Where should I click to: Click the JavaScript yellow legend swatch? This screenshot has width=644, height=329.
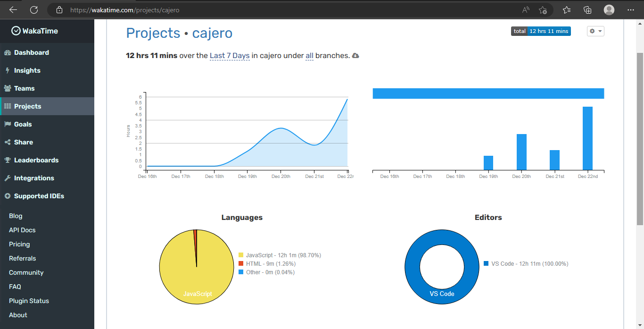241,255
